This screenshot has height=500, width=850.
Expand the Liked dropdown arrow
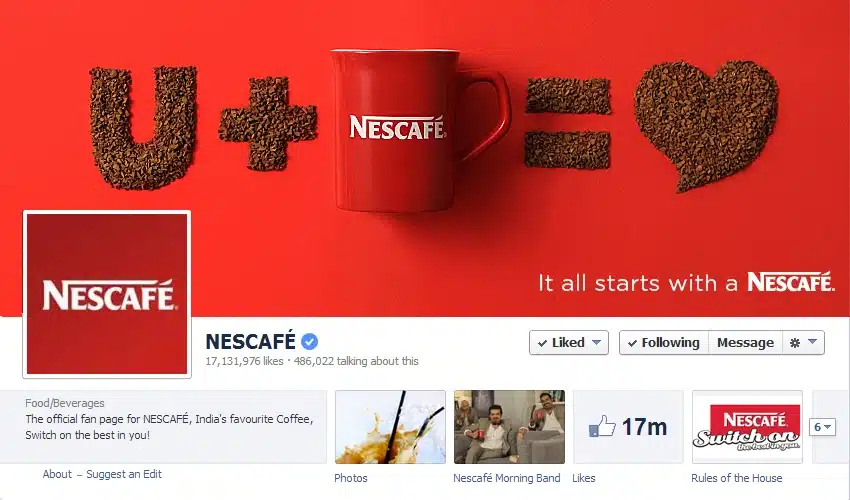(596, 343)
